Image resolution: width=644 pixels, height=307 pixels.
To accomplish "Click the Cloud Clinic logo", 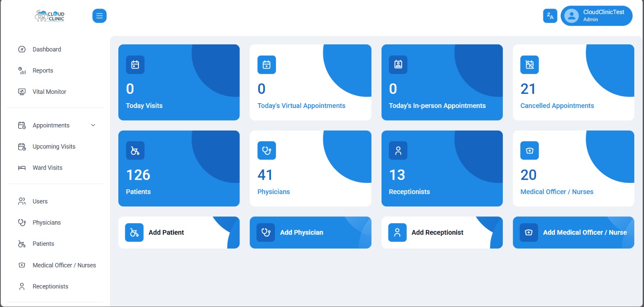I will point(50,16).
